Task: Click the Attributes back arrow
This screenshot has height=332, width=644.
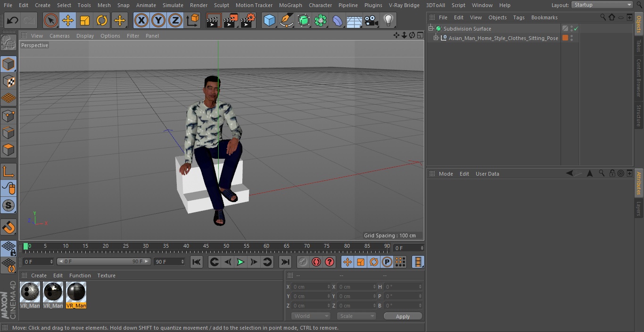Action: click(x=570, y=173)
